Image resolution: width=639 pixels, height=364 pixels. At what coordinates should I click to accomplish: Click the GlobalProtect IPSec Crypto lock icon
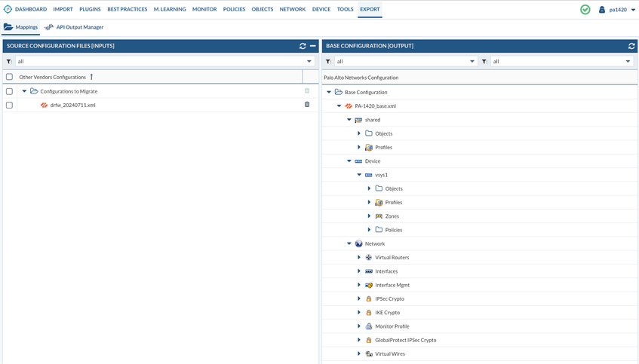(x=369, y=340)
